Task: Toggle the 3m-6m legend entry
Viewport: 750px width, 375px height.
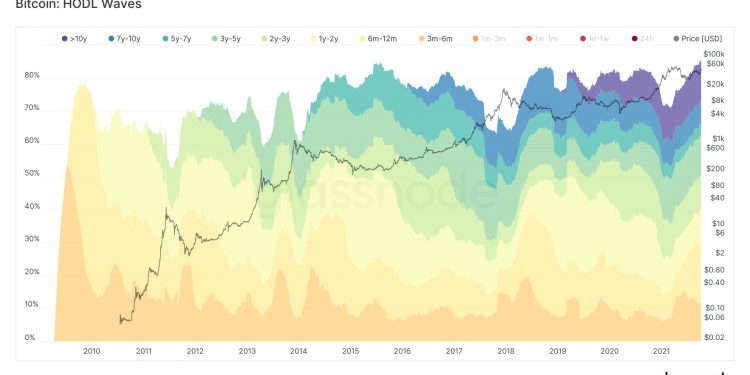Action: (436, 39)
